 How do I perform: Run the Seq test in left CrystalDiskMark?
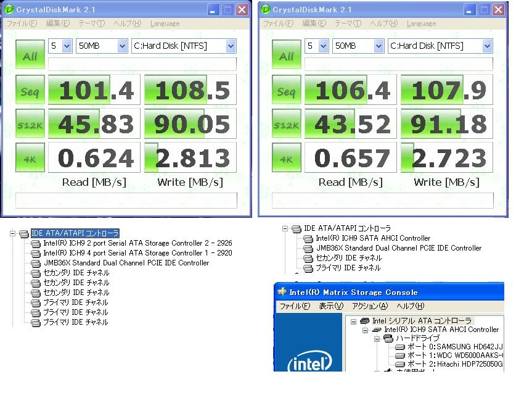click(30, 89)
